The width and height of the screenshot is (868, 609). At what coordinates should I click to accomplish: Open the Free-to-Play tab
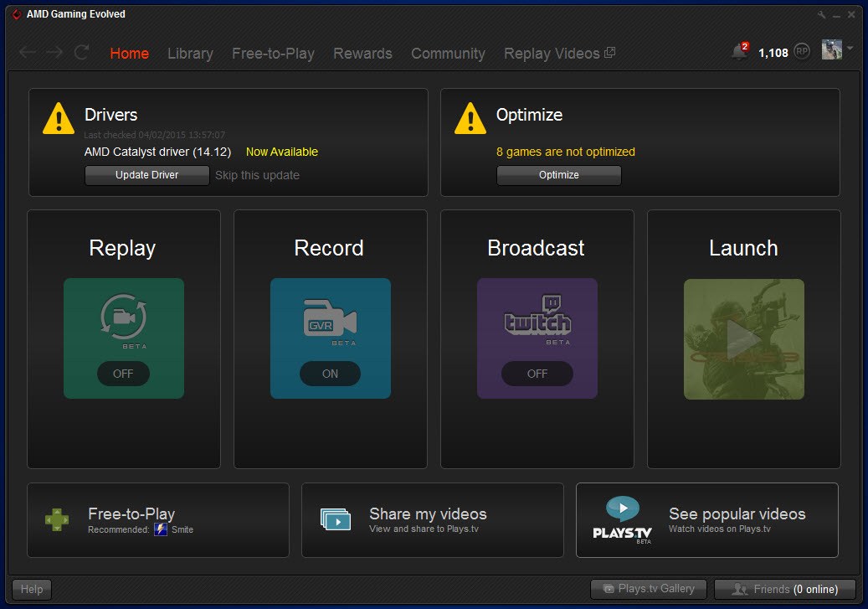tap(273, 54)
